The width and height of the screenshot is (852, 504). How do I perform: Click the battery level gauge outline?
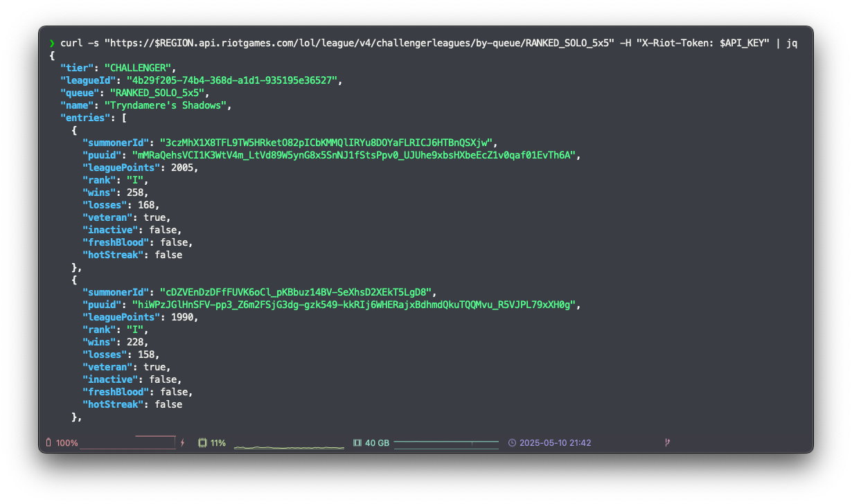click(128, 441)
